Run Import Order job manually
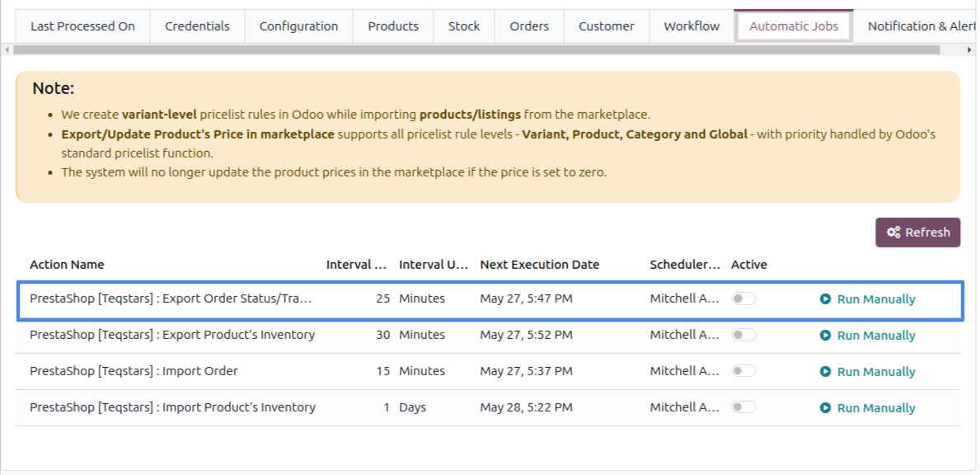The width and height of the screenshot is (980, 475). [868, 372]
